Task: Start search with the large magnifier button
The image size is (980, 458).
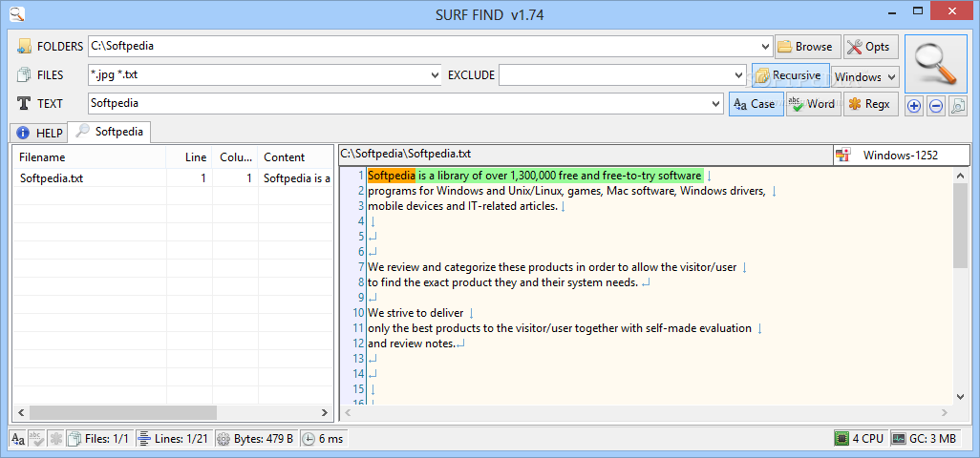Action: pos(936,64)
